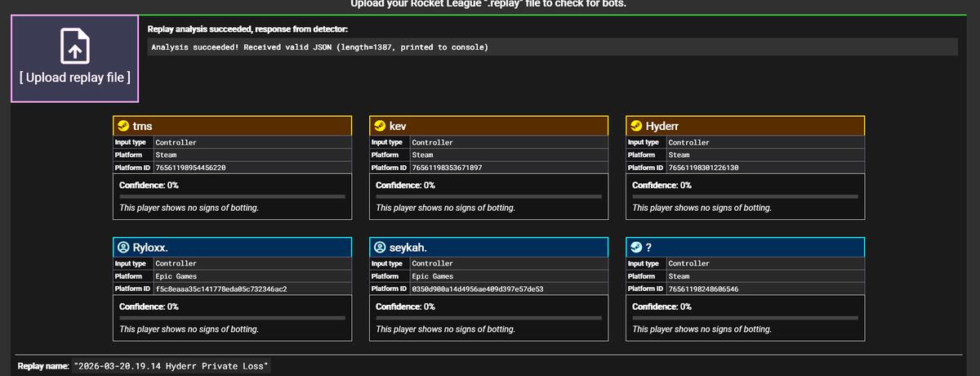This screenshot has height=376, width=980.
Task: Click no signs of botting text for ? player
Action: [702, 329]
